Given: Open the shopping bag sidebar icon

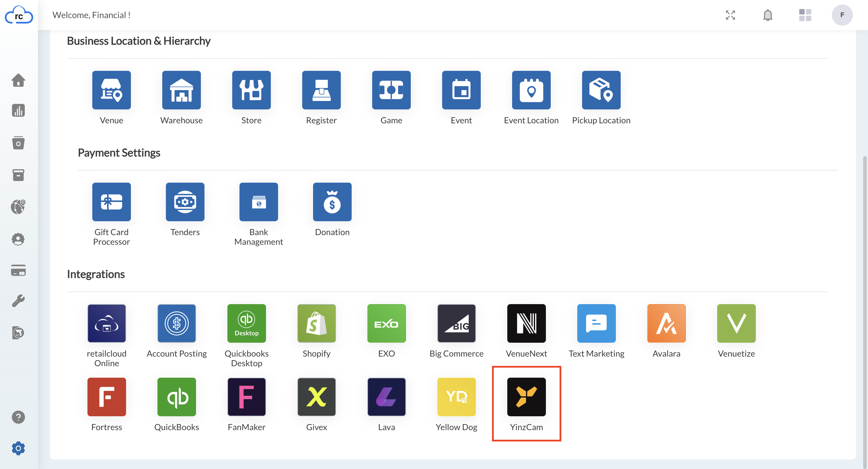Looking at the screenshot, I should point(18,143).
